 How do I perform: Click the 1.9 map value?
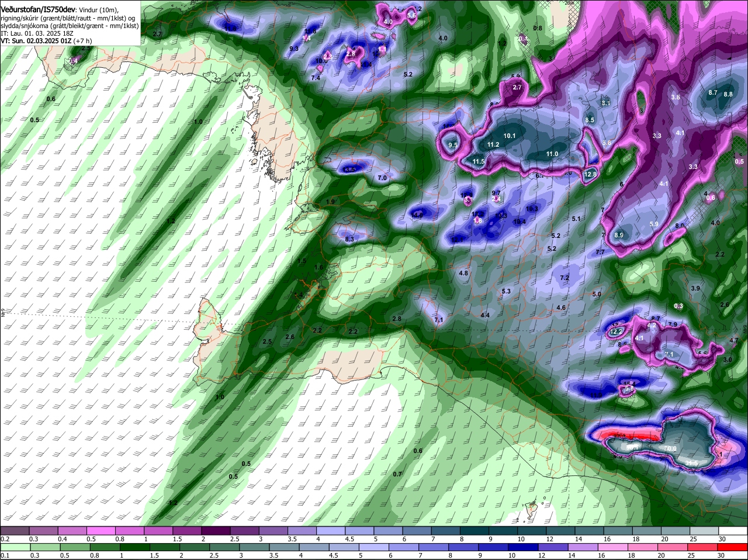pyautogui.click(x=330, y=202)
